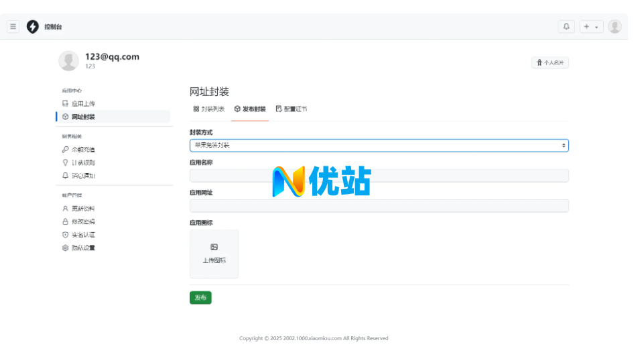Click the green 发布 button
Viewport: 644px width, 363px height.
pos(200,298)
